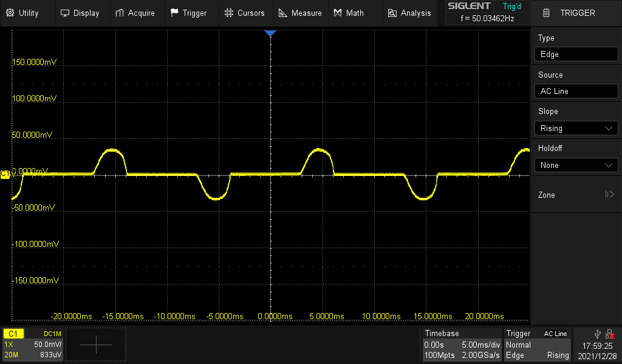
Task: Click the TRIGGER panel header icon
Action: [x=546, y=13]
